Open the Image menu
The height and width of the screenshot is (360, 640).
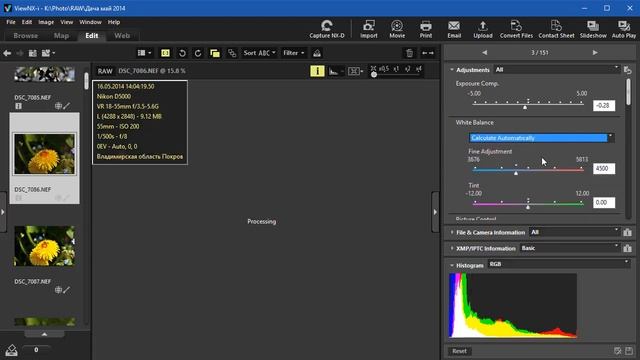point(46,22)
